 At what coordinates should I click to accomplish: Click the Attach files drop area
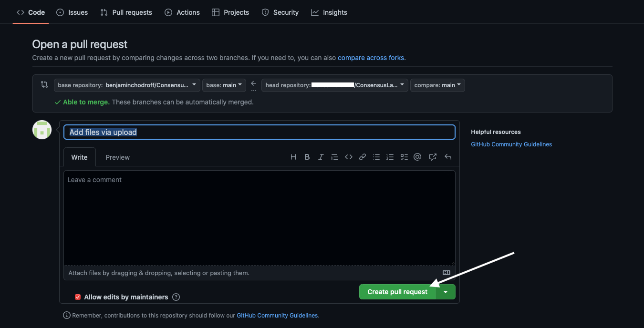(260, 273)
